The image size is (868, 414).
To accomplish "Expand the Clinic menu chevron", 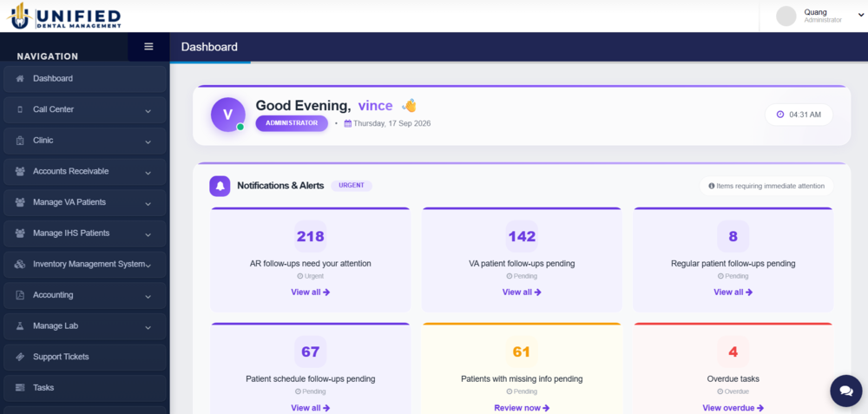I will click(148, 142).
